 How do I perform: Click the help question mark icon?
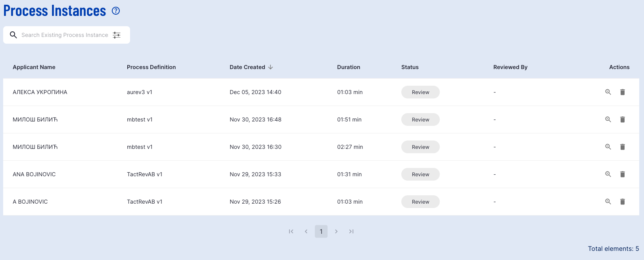click(x=116, y=11)
